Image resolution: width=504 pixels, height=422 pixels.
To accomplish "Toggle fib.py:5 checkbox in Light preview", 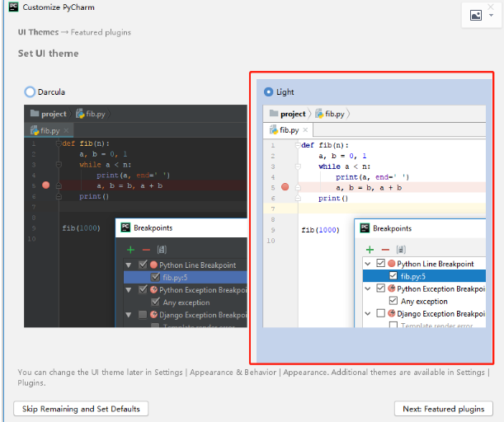I will click(393, 275).
